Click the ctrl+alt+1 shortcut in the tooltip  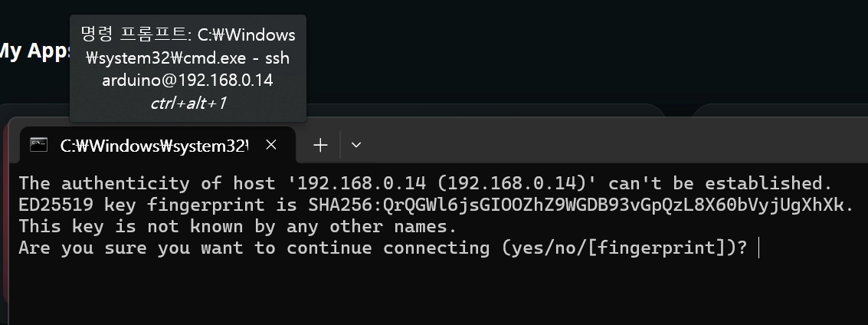point(188,103)
